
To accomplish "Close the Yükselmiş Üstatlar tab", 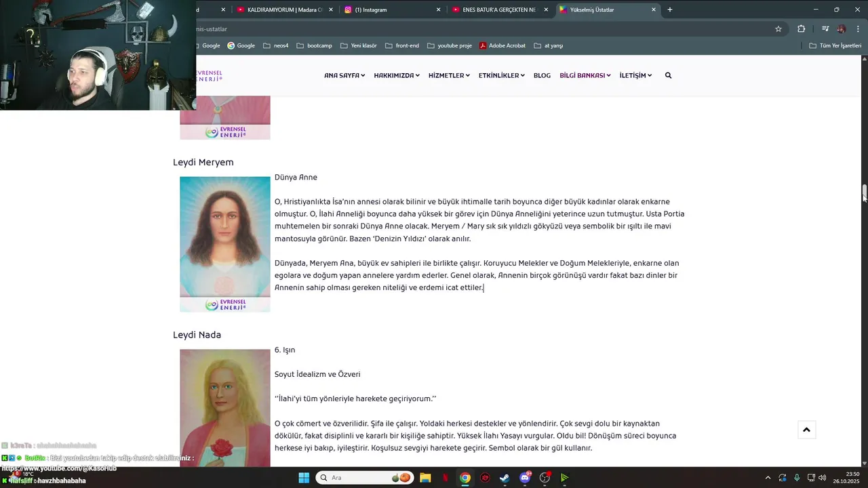I will coord(654,9).
